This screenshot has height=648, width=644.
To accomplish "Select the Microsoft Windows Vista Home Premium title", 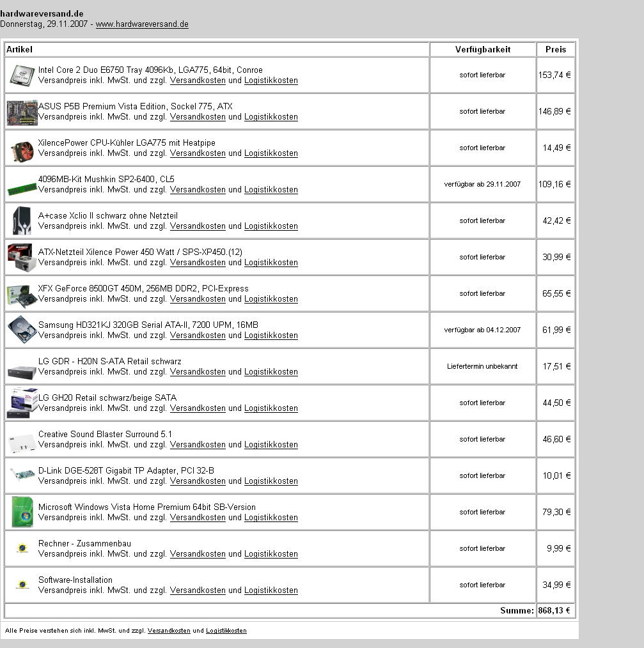I will (147, 507).
